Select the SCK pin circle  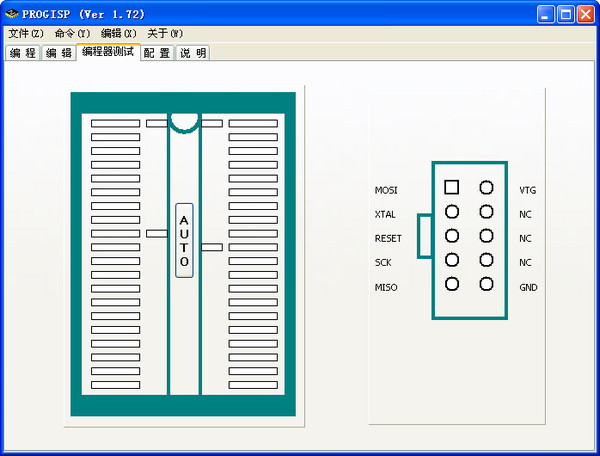(x=452, y=260)
